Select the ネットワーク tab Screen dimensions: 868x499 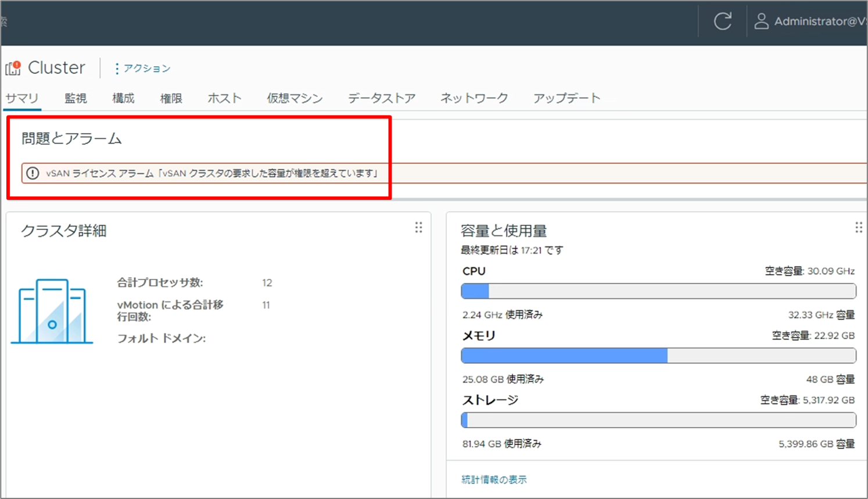coord(474,98)
